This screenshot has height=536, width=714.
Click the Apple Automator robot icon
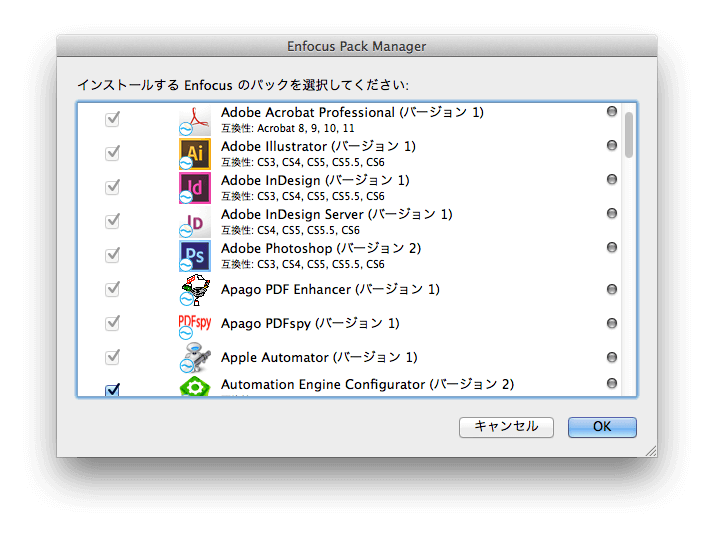[x=195, y=357]
